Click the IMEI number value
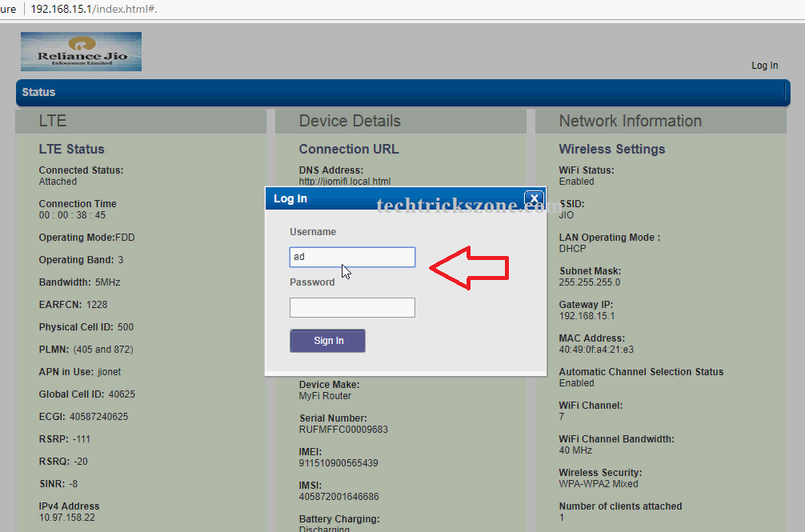 [338, 463]
